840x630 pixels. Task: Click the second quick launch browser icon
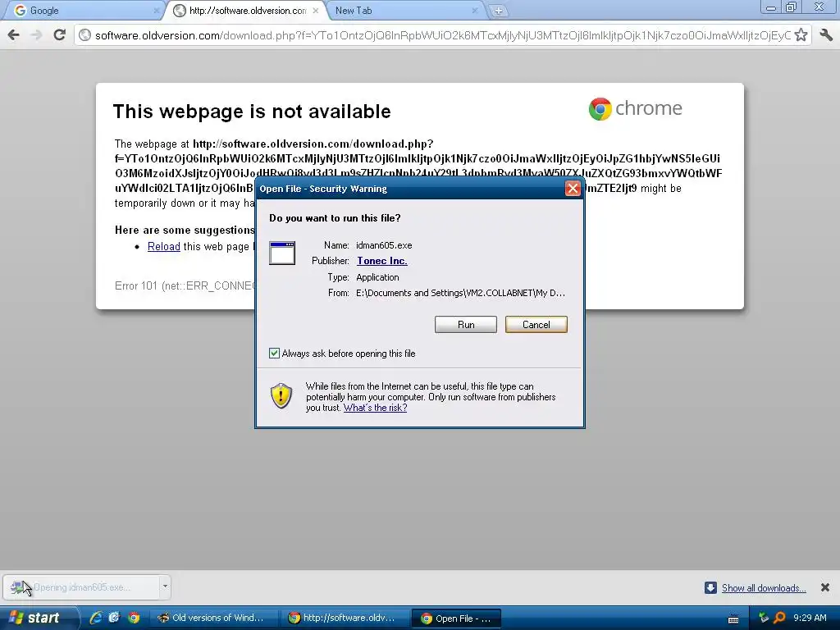pyautogui.click(x=114, y=618)
